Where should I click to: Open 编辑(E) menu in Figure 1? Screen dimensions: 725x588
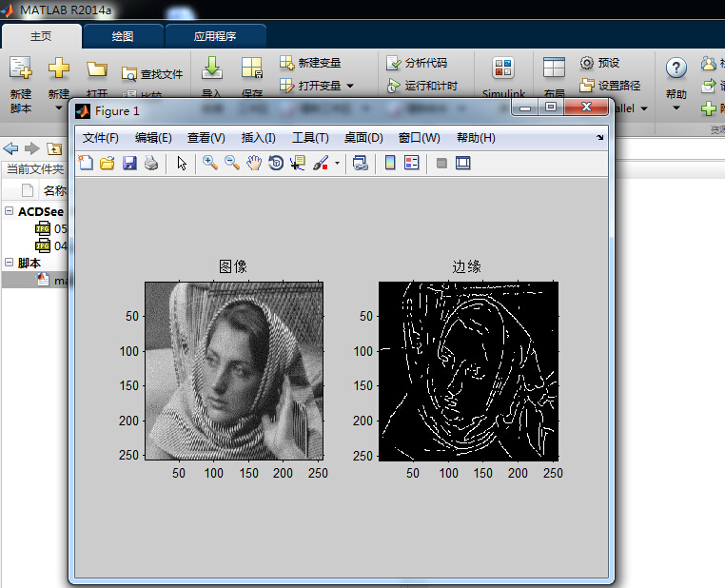pos(153,138)
